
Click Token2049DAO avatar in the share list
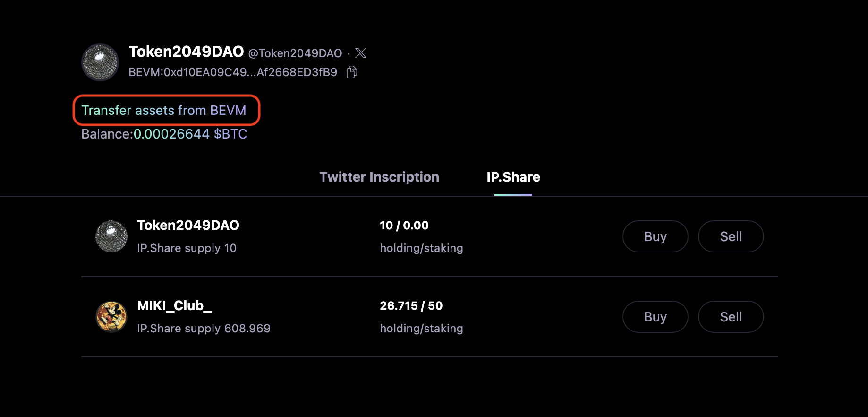pos(111,236)
